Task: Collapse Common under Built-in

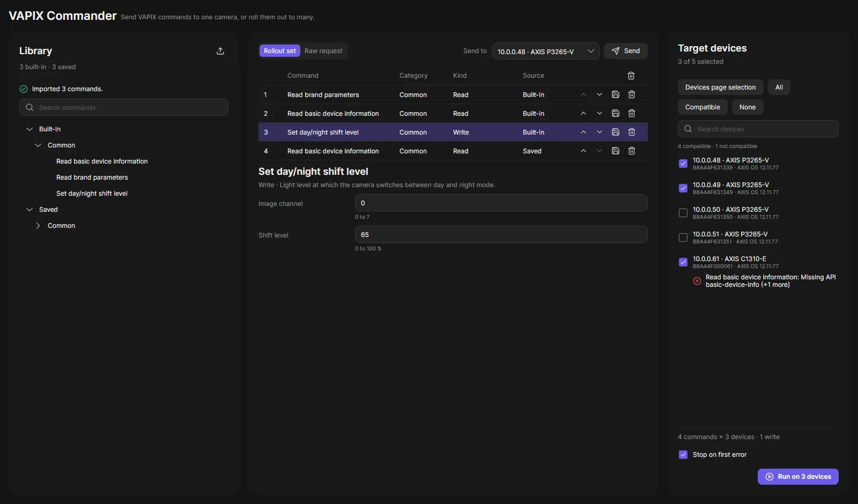Action: pyautogui.click(x=38, y=145)
